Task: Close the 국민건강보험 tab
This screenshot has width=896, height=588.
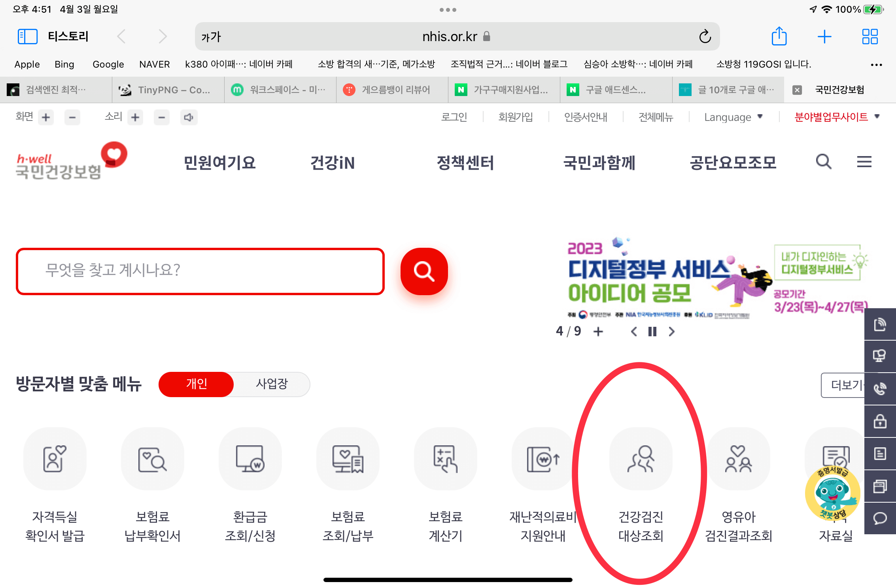Action: tap(797, 90)
